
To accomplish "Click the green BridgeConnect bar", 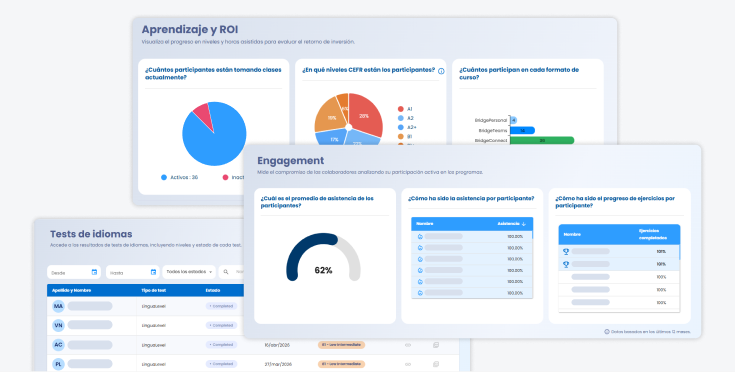I will pyautogui.click(x=542, y=141).
